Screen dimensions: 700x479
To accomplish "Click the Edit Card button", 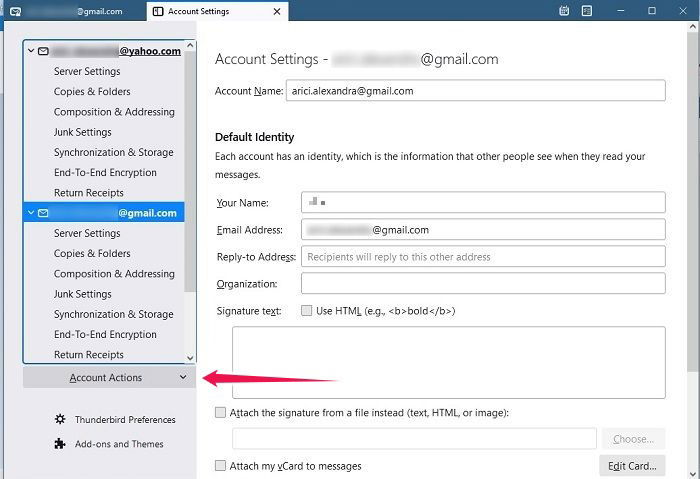I will (632, 466).
